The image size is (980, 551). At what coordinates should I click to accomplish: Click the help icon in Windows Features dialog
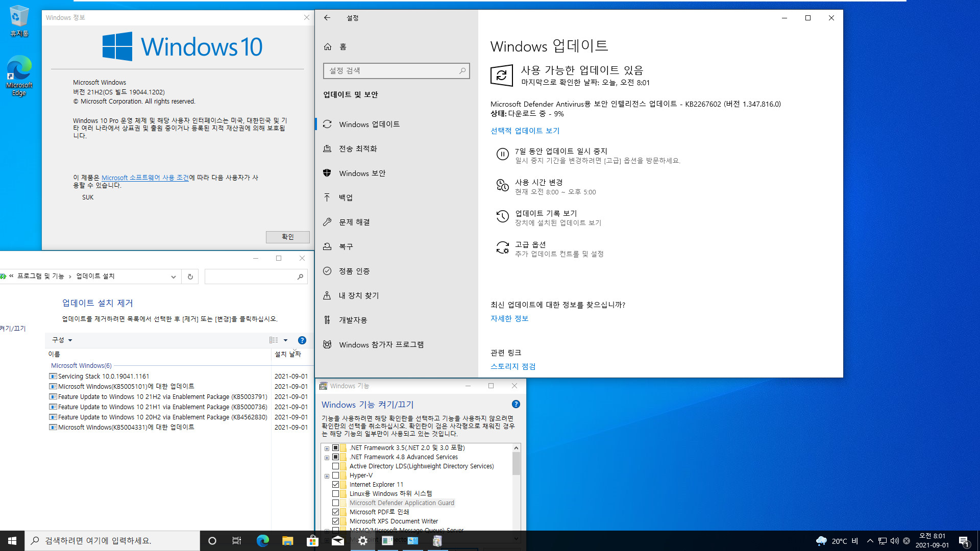pyautogui.click(x=516, y=404)
